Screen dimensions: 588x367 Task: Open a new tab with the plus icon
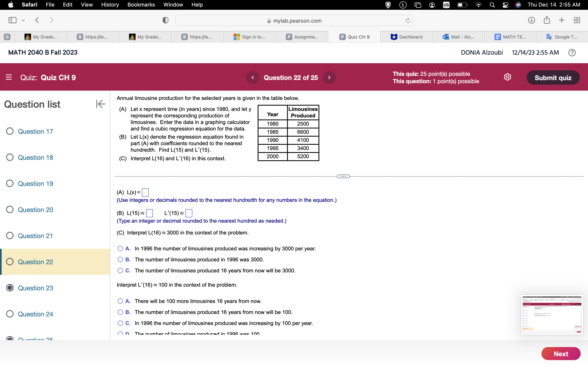click(561, 20)
